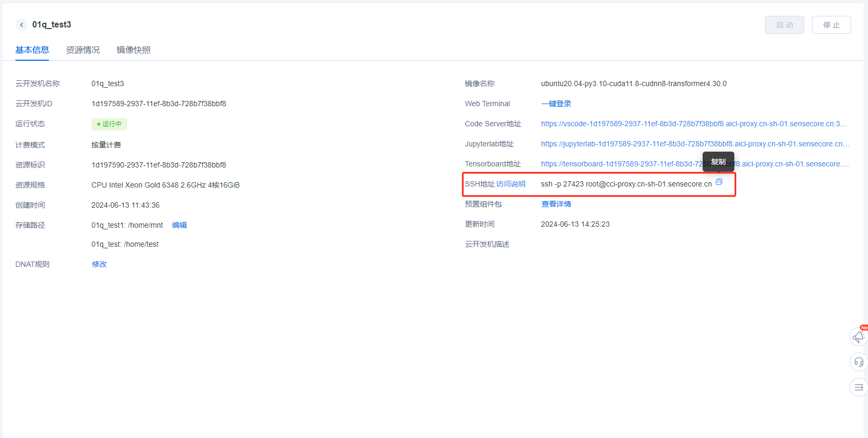This screenshot has height=438, width=868.
Task: Click the 01q_test1: /home/mnt storage path
Action: pos(127,225)
